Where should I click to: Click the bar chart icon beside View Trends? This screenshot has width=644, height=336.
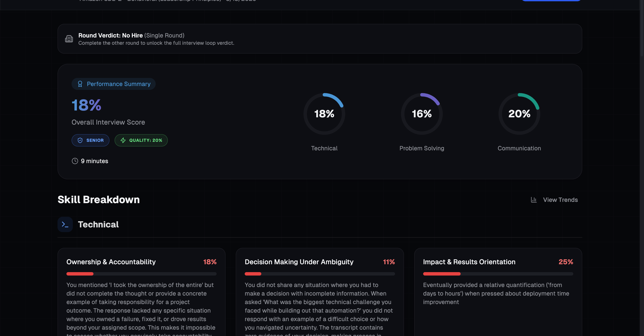[533, 200]
